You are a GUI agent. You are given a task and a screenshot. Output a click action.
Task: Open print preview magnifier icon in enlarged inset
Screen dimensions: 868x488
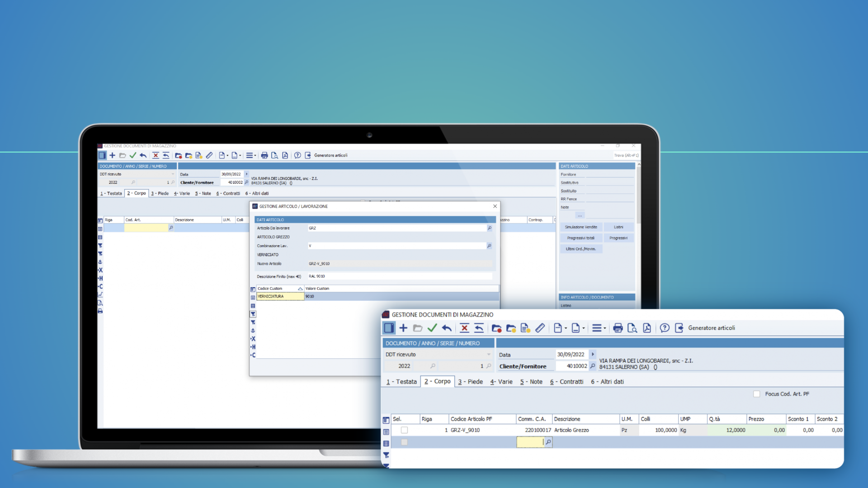click(632, 328)
